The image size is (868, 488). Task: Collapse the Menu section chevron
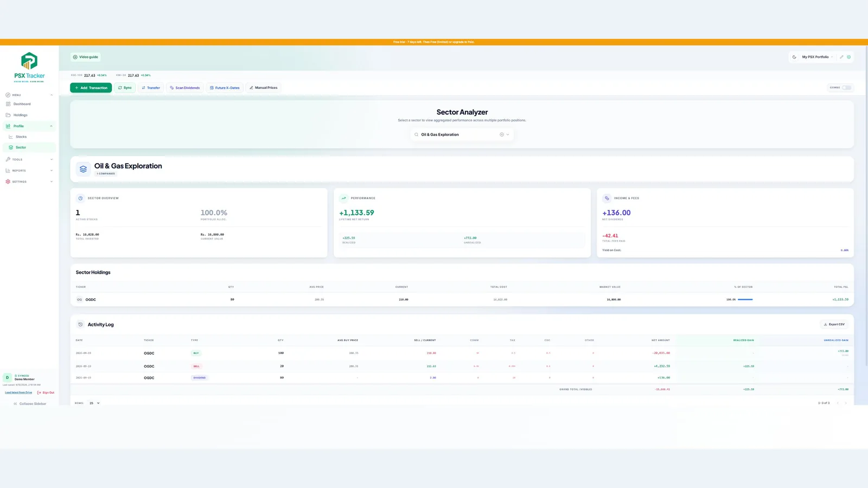(x=52, y=95)
